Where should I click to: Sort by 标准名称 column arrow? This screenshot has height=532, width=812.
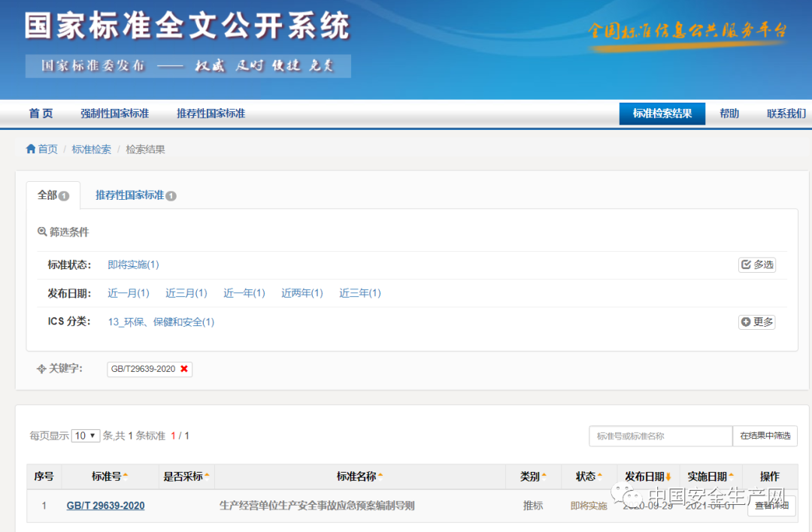380,476
